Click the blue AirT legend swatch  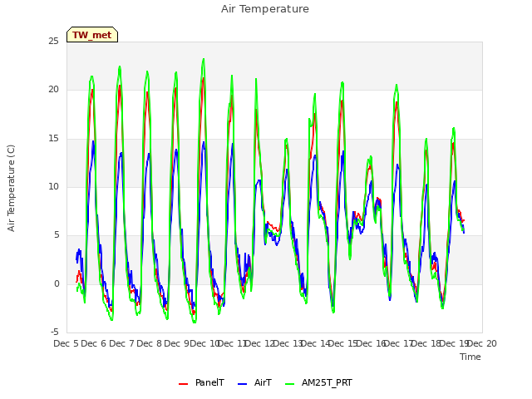point(242,384)
